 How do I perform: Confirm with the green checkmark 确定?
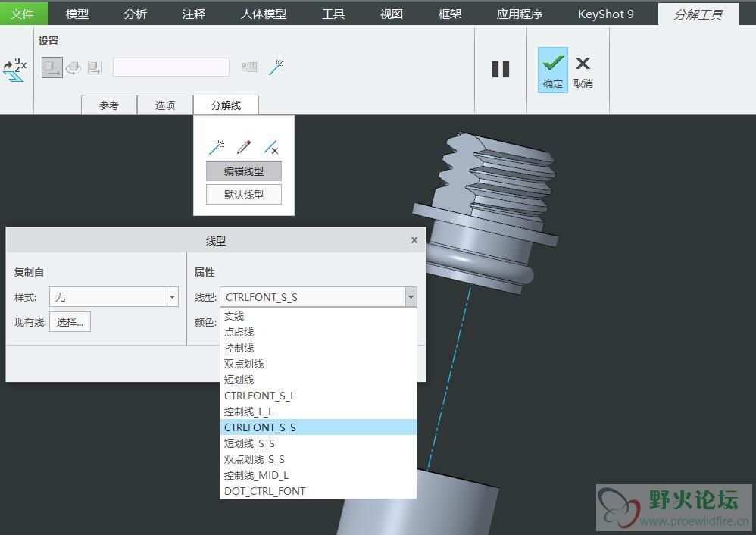click(553, 70)
